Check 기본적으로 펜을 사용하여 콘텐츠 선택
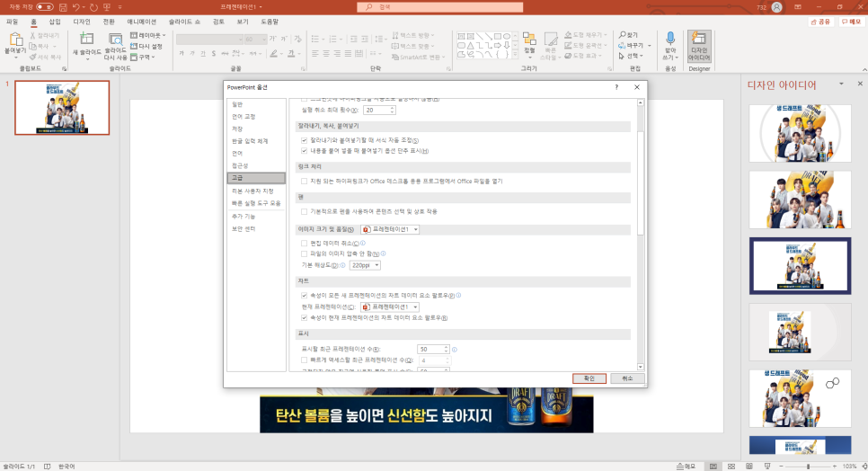The width and height of the screenshot is (868, 471). [x=304, y=211]
